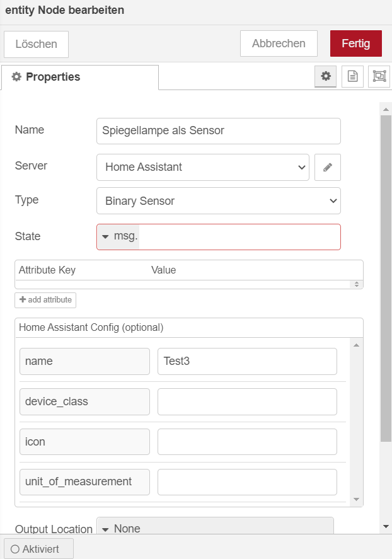Viewport: 392px width, 559px height.
Task: Click the main panel vertical scrollbar
Action: pyautogui.click(x=386, y=278)
